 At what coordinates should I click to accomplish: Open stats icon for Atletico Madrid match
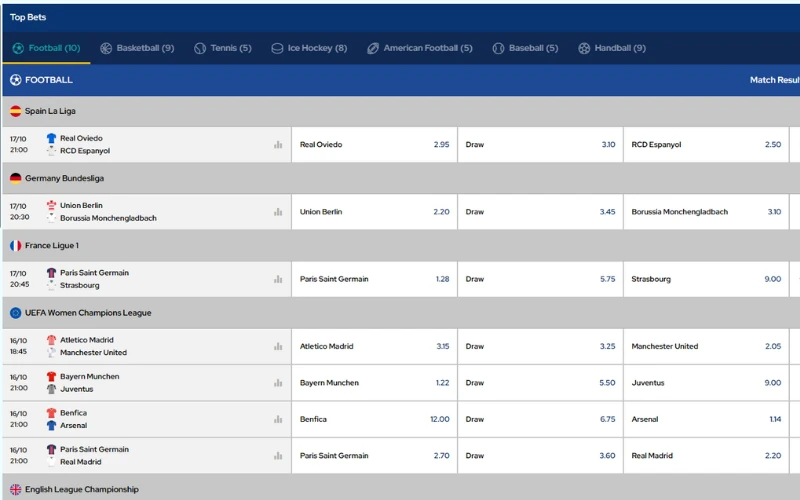pos(278,346)
